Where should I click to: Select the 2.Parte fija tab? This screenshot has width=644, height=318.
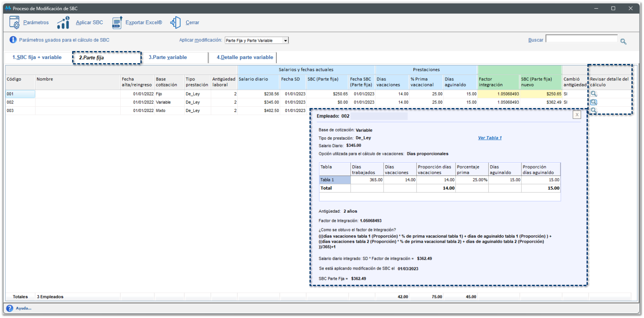click(91, 58)
